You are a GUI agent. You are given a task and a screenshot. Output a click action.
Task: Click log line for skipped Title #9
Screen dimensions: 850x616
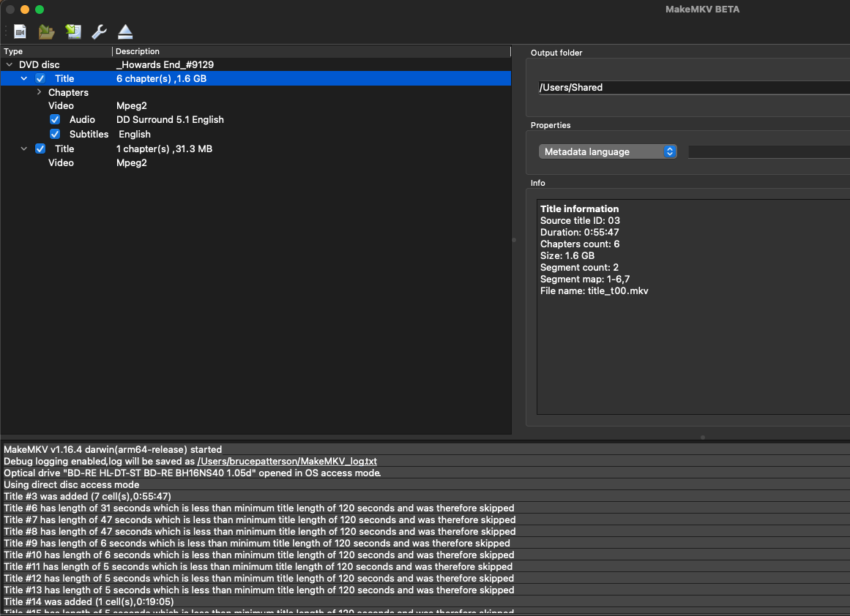tap(257, 544)
